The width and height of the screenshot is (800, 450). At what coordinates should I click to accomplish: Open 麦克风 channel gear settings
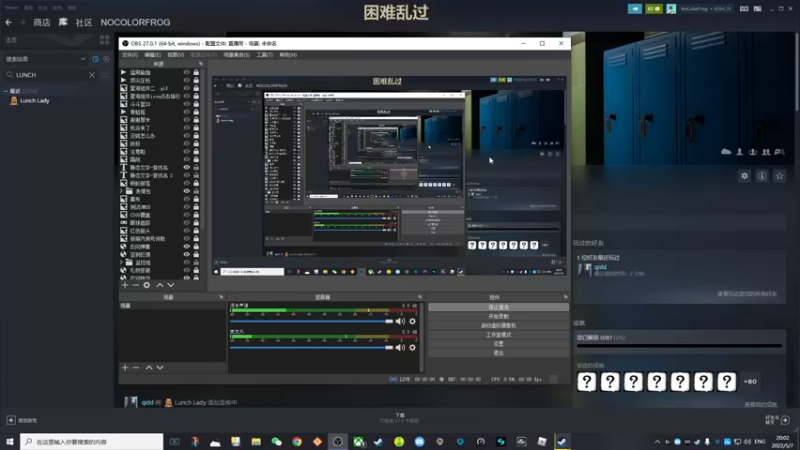[x=413, y=347]
